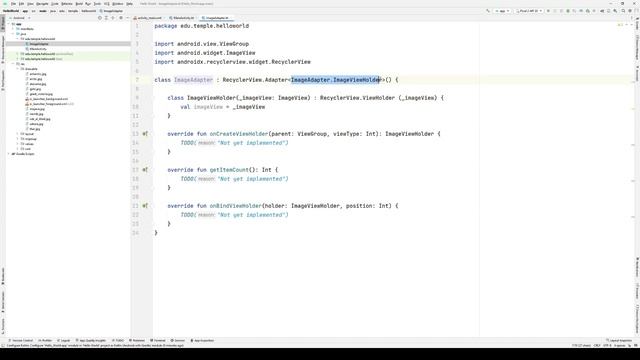640x360 pixels.
Task: Click HelloWorld breadcrumb in navigation bar
Action: [11, 11]
